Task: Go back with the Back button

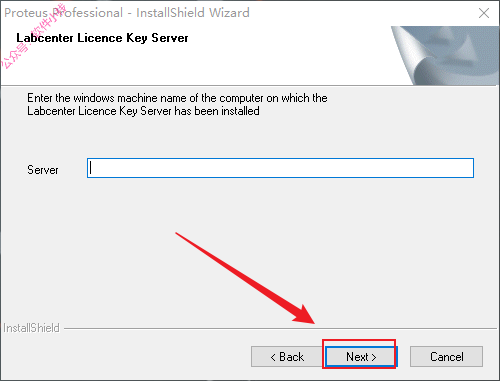Action: pos(287,357)
